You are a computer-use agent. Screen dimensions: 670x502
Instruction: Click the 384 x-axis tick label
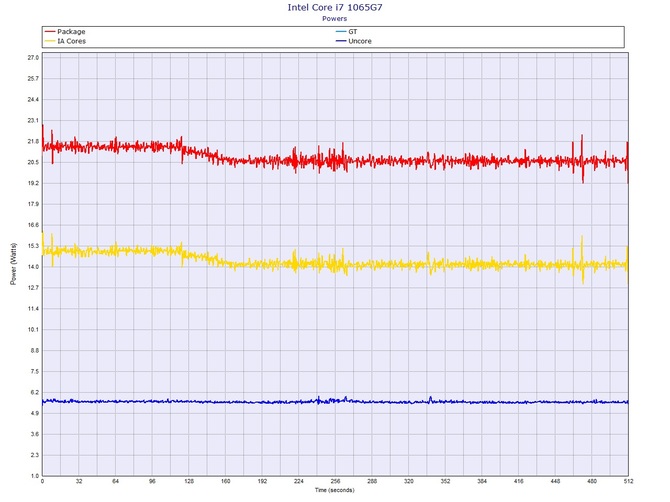click(x=482, y=481)
